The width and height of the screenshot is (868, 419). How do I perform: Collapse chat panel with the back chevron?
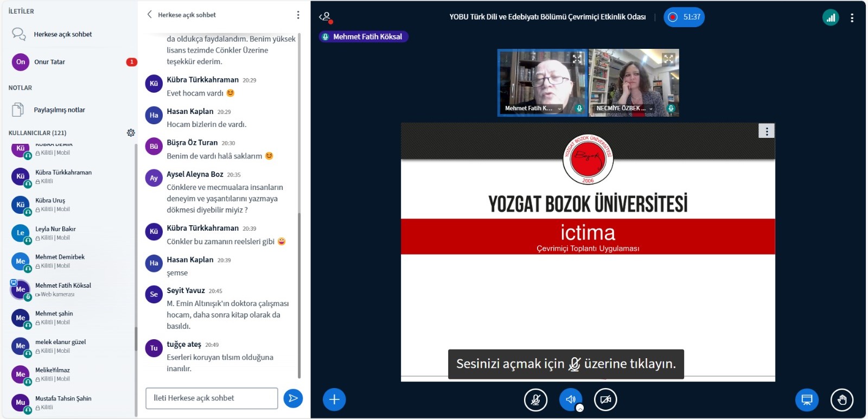pyautogui.click(x=150, y=15)
